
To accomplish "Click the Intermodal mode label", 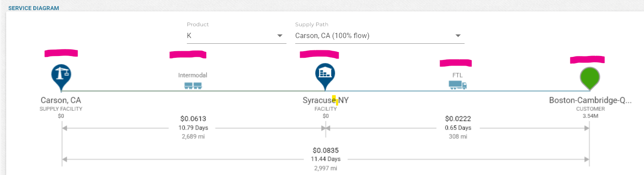I will tap(193, 75).
